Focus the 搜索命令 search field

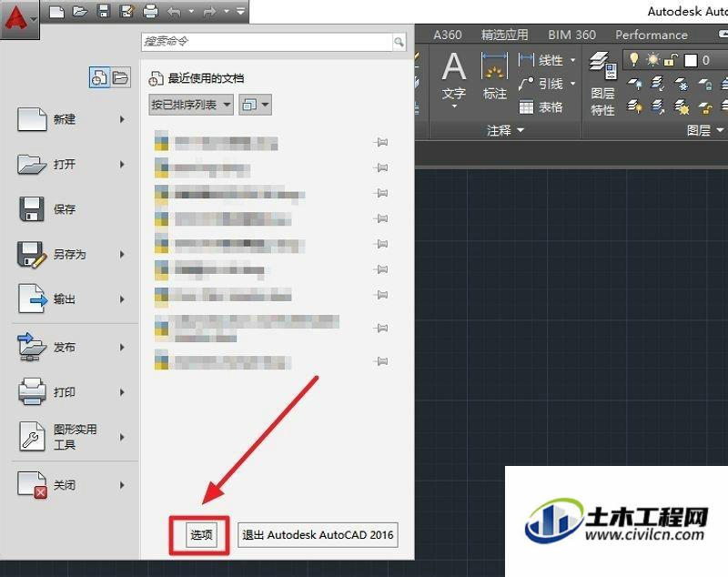pyautogui.click(x=267, y=42)
